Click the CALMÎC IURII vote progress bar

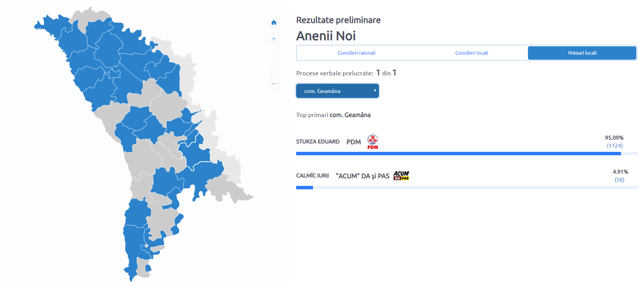pos(467,188)
